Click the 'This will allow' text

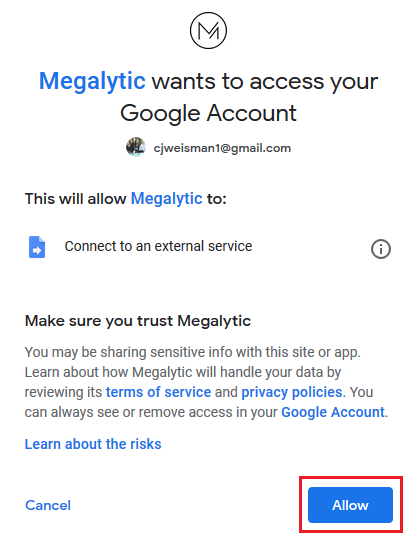click(75, 199)
